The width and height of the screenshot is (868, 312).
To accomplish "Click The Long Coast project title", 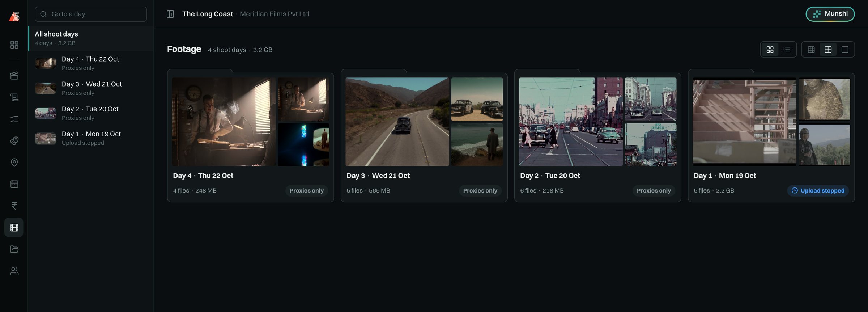I will (x=208, y=14).
